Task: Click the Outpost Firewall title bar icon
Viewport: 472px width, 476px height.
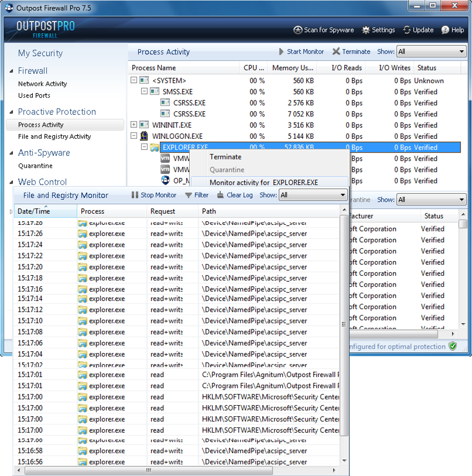Action: [9, 8]
